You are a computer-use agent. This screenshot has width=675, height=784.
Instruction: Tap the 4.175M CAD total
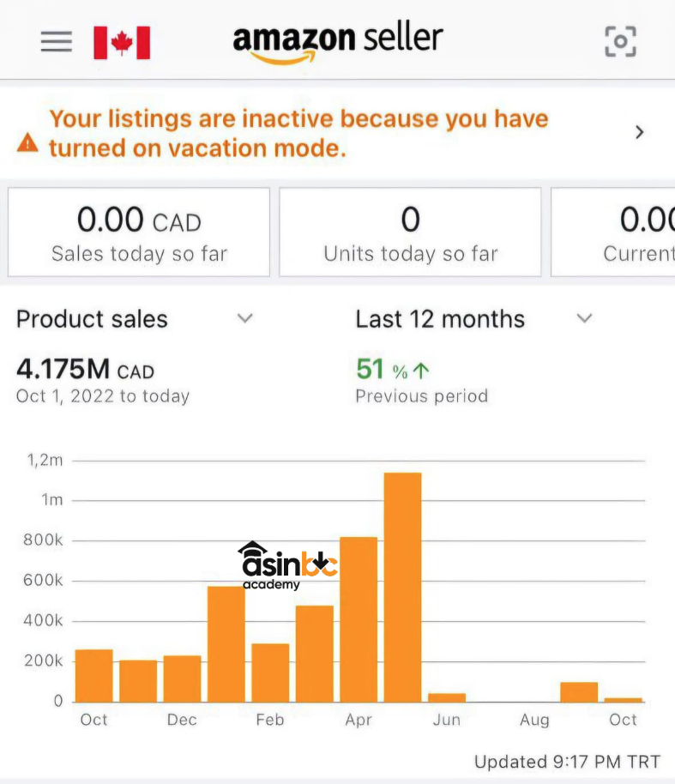tap(85, 370)
